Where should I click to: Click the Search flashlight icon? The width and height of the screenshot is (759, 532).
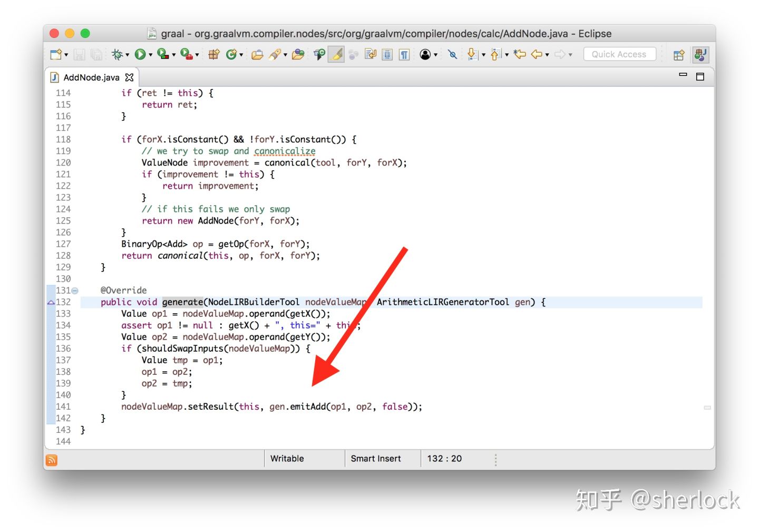click(275, 54)
